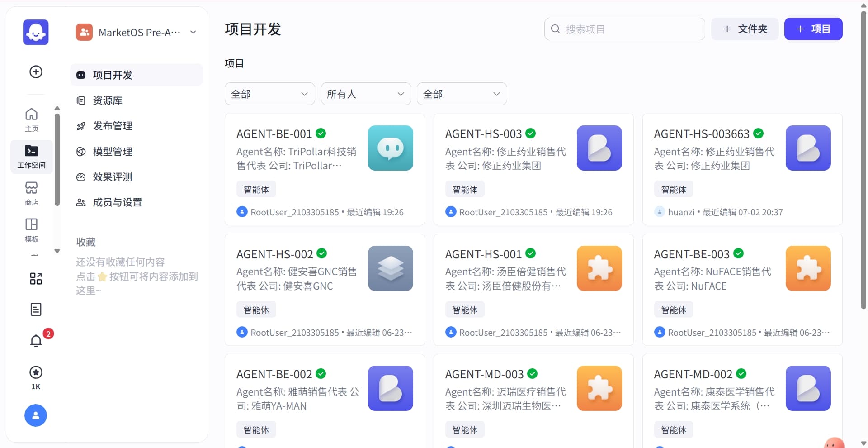868x448 pixels.
Task: Open the 主页 home icon in sidebar
Action: click(x=31, y=119)
